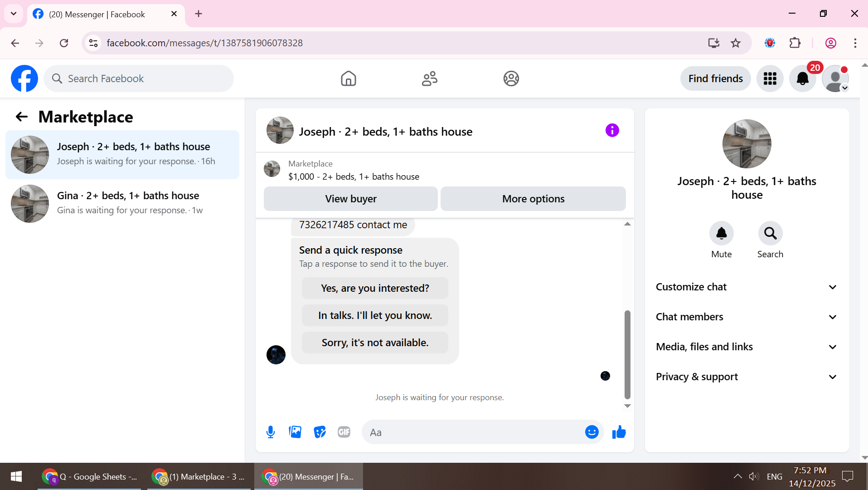
Task: Mute the Joseph conversation
Action: pos(721,233)
